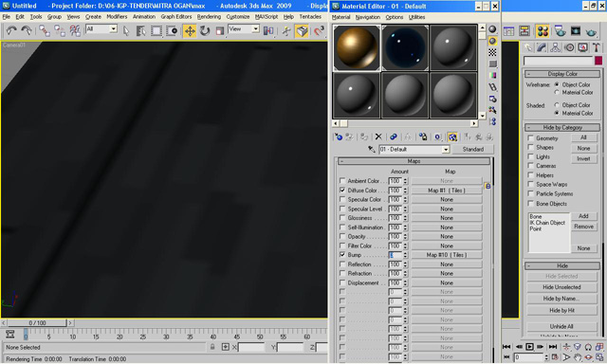Image resolution: width=607 pixels, height=364 pixels.
Task: Toggle Show Map in Viewport icon
Action: [452, 136]
